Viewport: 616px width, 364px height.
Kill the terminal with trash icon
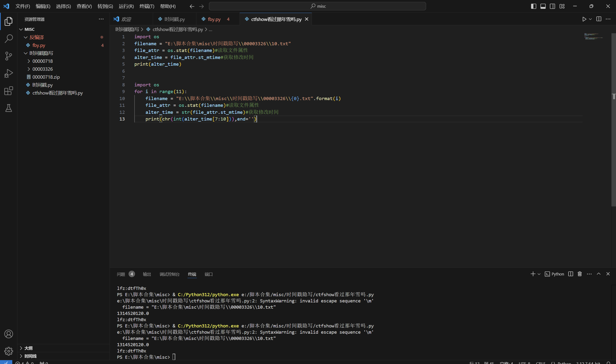[x=580, y=274]
